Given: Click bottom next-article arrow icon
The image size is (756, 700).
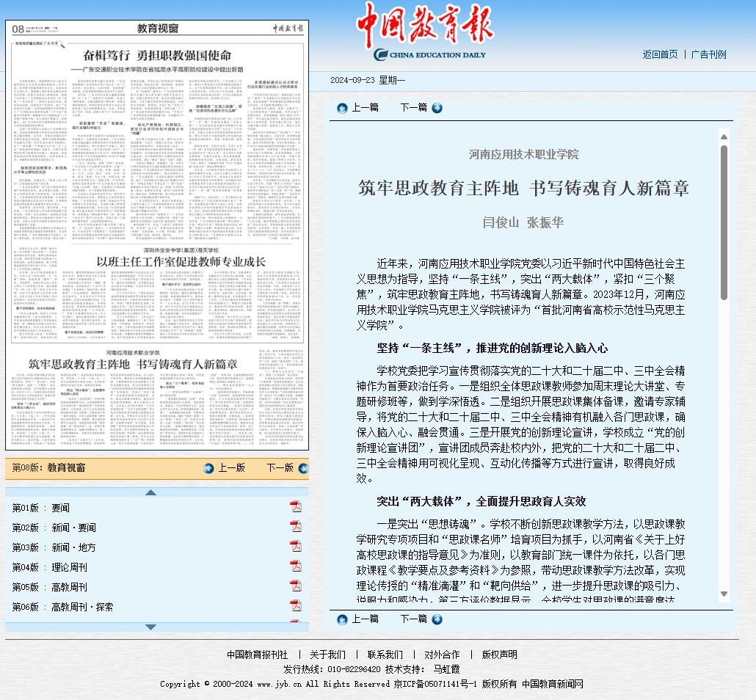Looking at the screenshot, I should [x=437, y=619].
